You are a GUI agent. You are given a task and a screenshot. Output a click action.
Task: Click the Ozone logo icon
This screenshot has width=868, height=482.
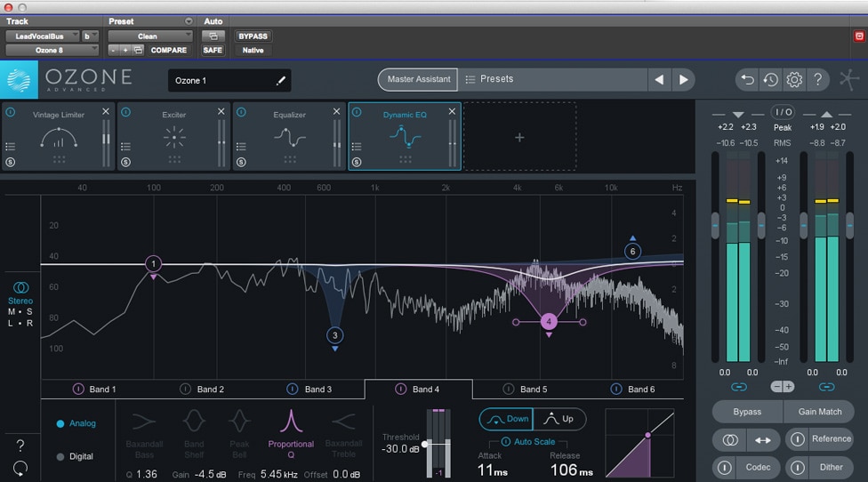[x=19, y=80]
